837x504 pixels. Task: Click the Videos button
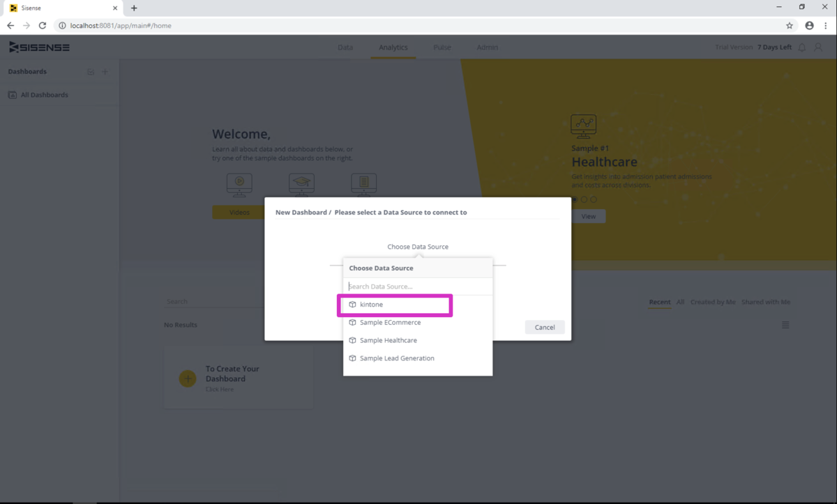point(239,213)
